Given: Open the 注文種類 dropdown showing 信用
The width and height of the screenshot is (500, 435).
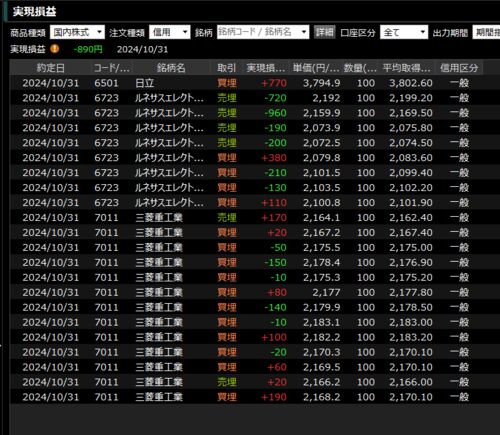Looking at the screenshot, I should tap(170, 32).
